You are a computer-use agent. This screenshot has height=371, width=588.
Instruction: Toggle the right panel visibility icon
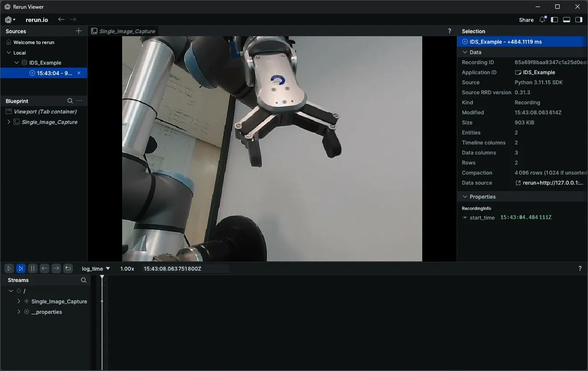coord(579,20)
